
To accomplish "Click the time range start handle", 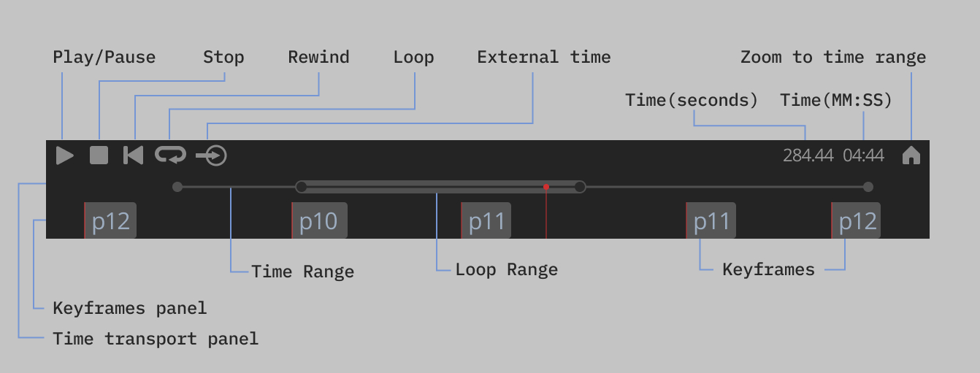I will coord(177,187).
